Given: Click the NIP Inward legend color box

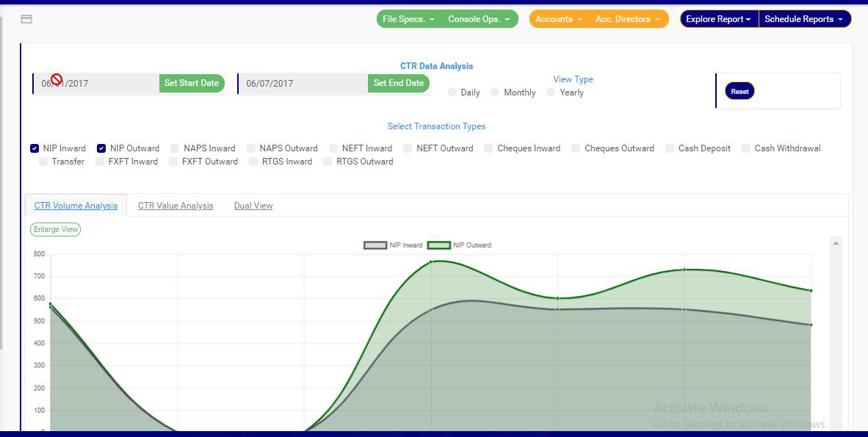Looking at the screenshot, I should [x=375, y=245].
